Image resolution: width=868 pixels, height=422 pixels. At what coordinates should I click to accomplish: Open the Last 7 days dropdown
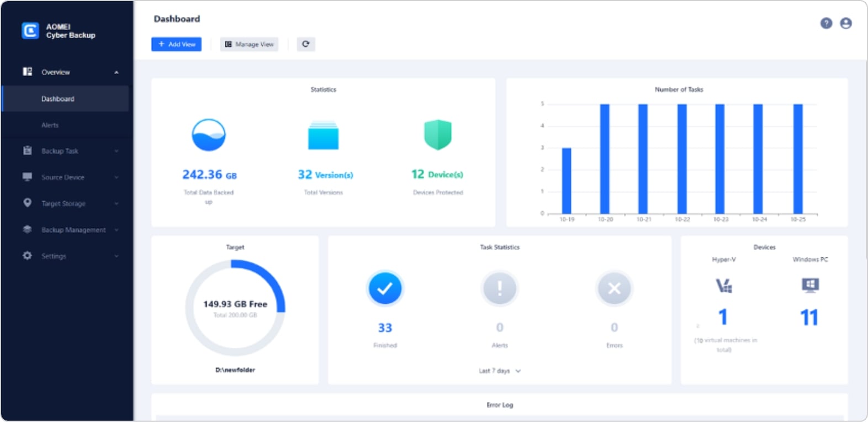[x=499, y=371]
